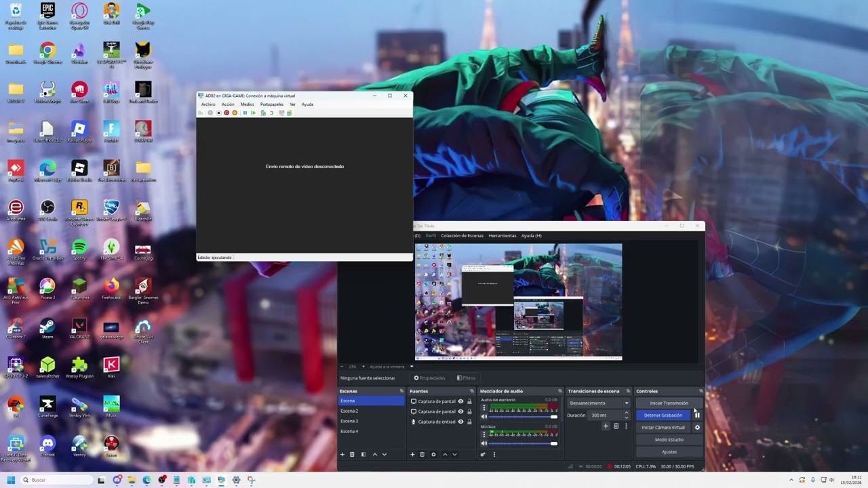Open virtual camera settings gear
The height and width of the screenshot is (488, 868).
pyautogui.click(x=697, y=427)
